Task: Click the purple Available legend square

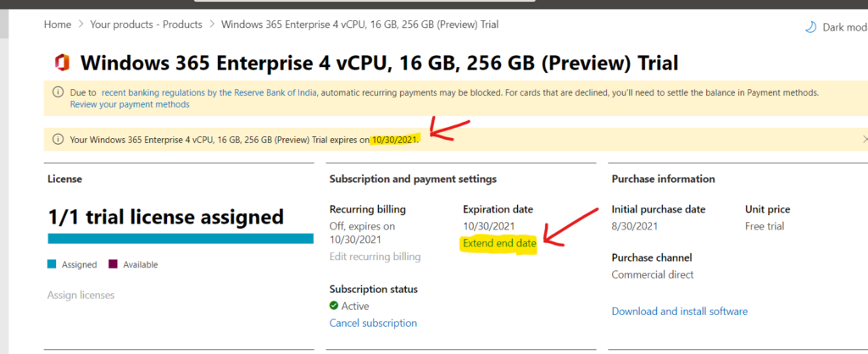Action: click(113, 264)
